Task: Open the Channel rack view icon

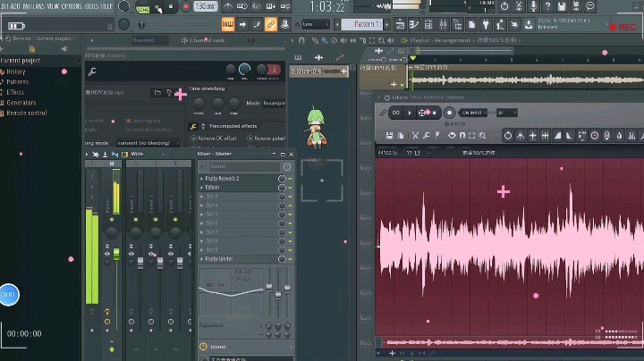Action: tap(428, 25)
